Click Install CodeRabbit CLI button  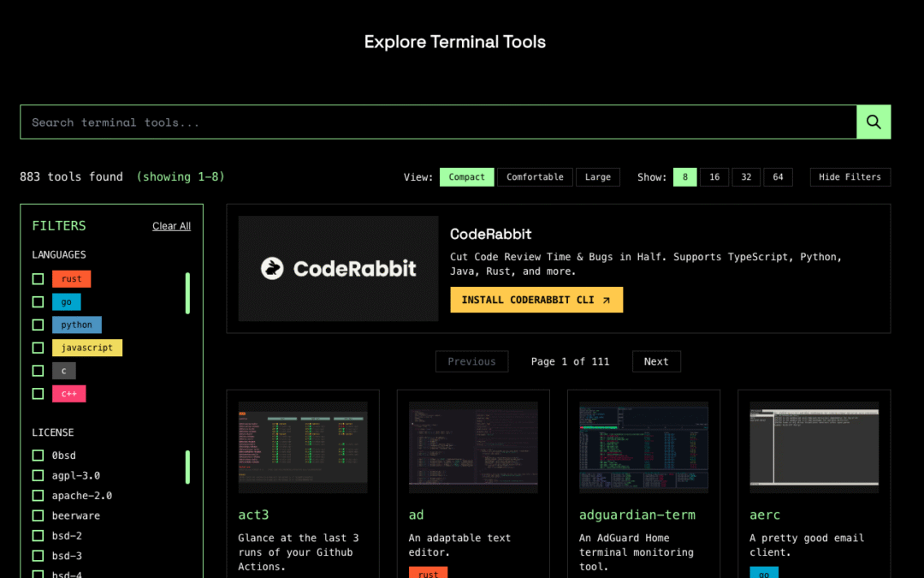(x=536, y=300)
